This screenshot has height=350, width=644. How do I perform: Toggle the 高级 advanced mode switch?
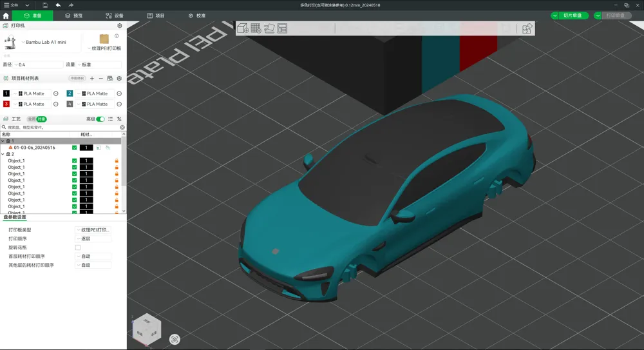click(x=100, y=119)
